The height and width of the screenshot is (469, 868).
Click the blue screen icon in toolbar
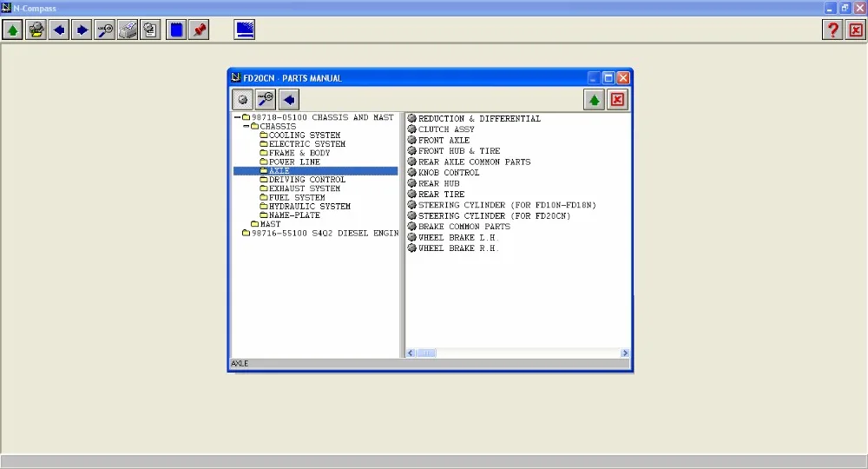(x=245, y=30)
